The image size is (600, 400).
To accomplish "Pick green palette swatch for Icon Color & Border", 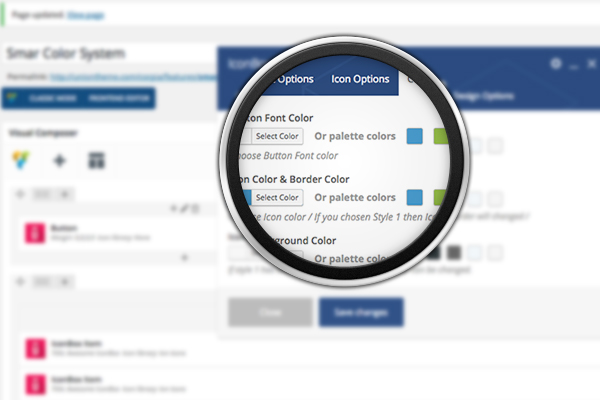I will (443, 197).
